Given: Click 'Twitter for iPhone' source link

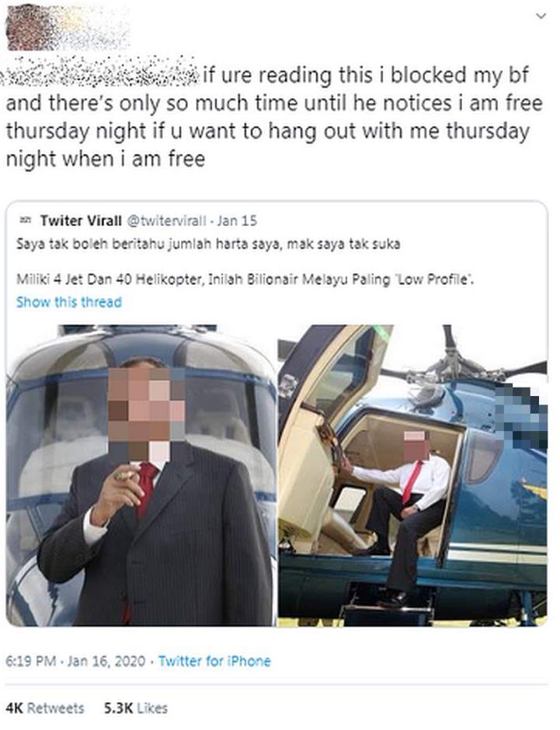Looking at the screenshot, I should (x=214, y=661).
